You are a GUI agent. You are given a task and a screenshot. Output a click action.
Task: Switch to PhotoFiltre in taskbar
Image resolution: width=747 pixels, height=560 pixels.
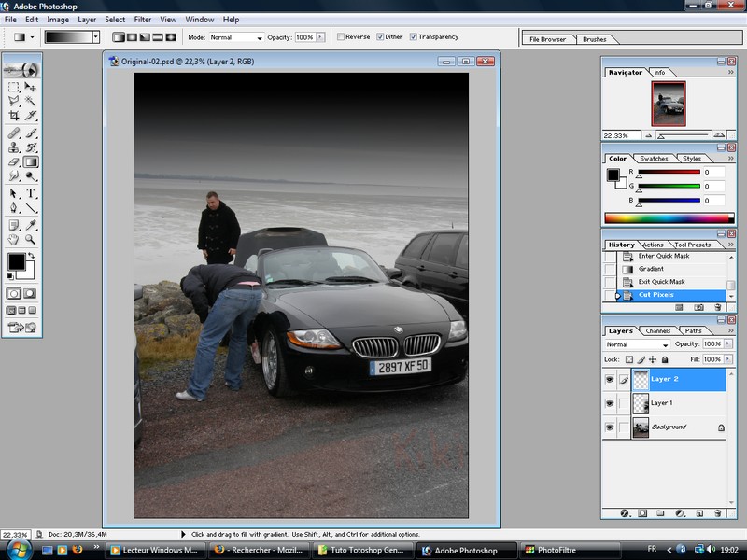[569, 550]
